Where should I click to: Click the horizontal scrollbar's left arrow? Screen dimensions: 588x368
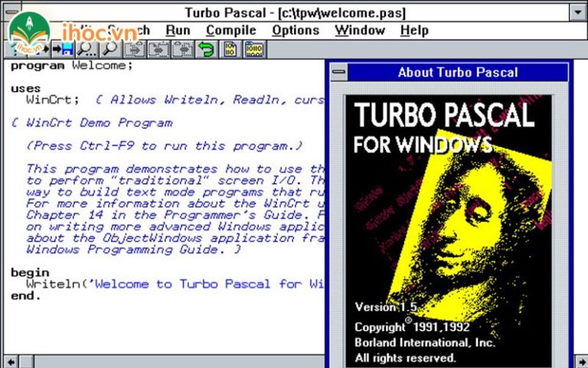[x=8, y=361]
